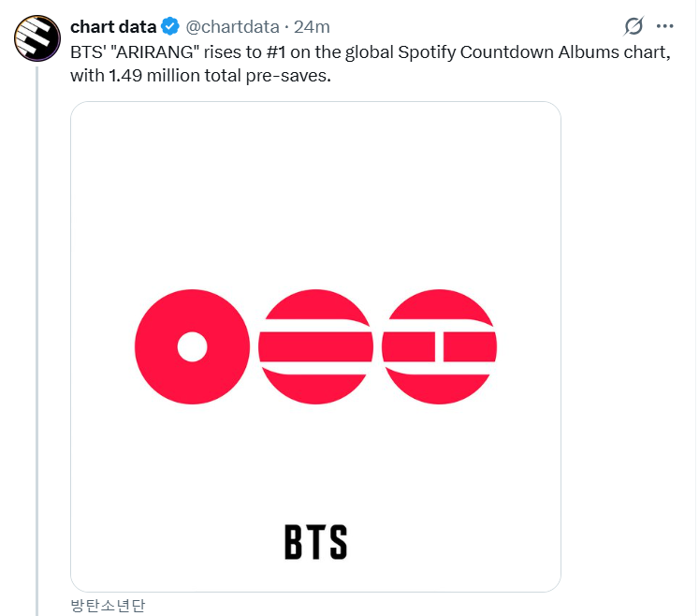Open Grok explain icon on the post
Image resolution: width=699 pixels, height=616 pixels.
click(x=633, y=26)
